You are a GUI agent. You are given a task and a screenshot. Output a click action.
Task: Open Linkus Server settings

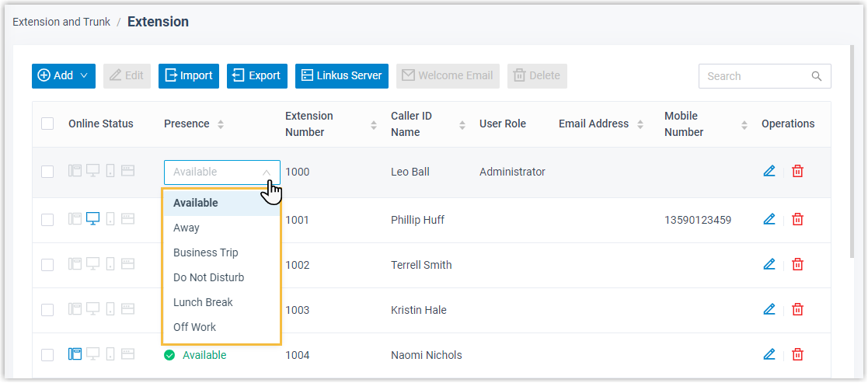tap(342, 76)
